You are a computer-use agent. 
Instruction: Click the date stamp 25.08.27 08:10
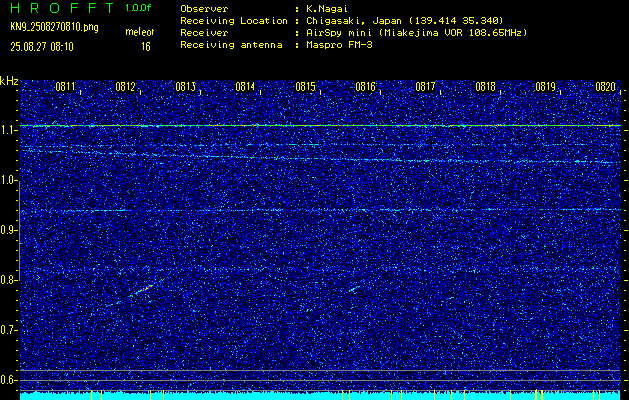42,47
